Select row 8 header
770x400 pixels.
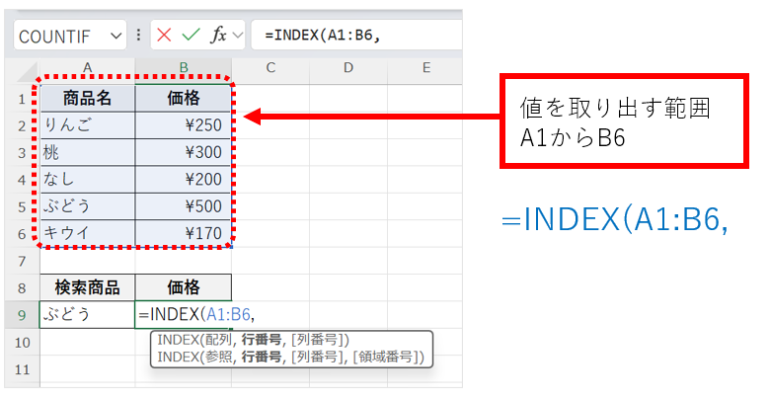click(22, 288)
